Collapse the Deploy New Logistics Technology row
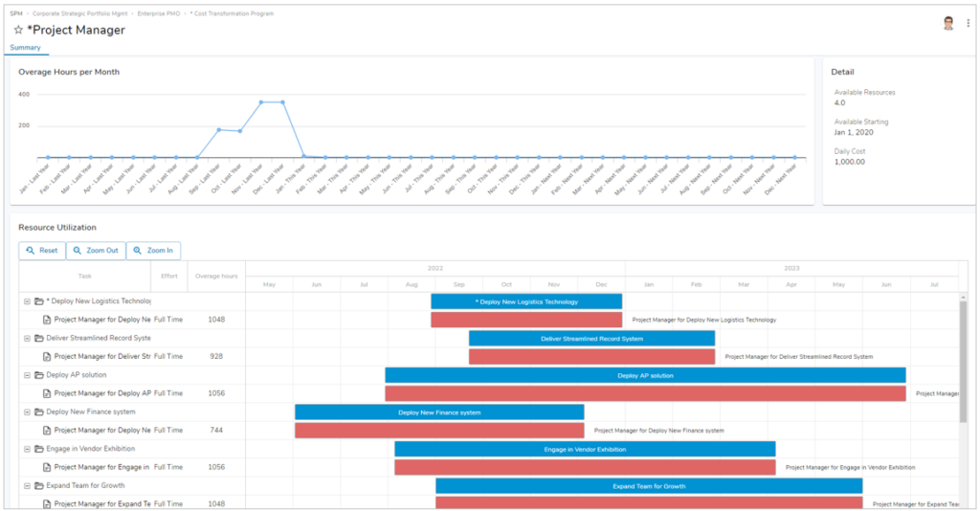This screenshot has width=980, height=511. tap(27, 301)
